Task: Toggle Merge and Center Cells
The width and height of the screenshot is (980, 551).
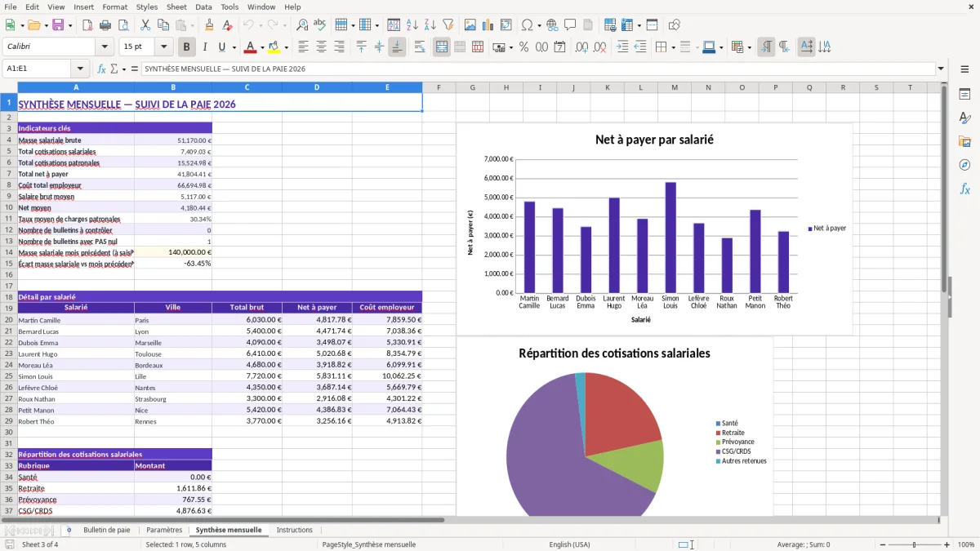Action: pyautogui.click(x=442, y=47)
